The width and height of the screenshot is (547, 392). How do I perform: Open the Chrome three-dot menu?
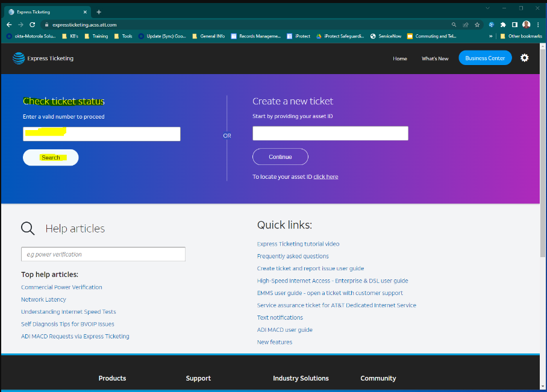(539, 25)
